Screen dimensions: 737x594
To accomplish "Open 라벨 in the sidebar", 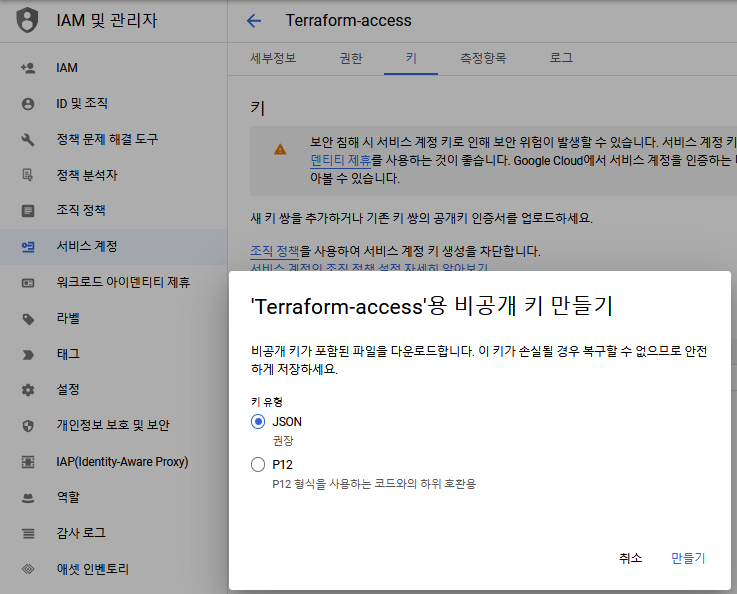I will [68, 318].
